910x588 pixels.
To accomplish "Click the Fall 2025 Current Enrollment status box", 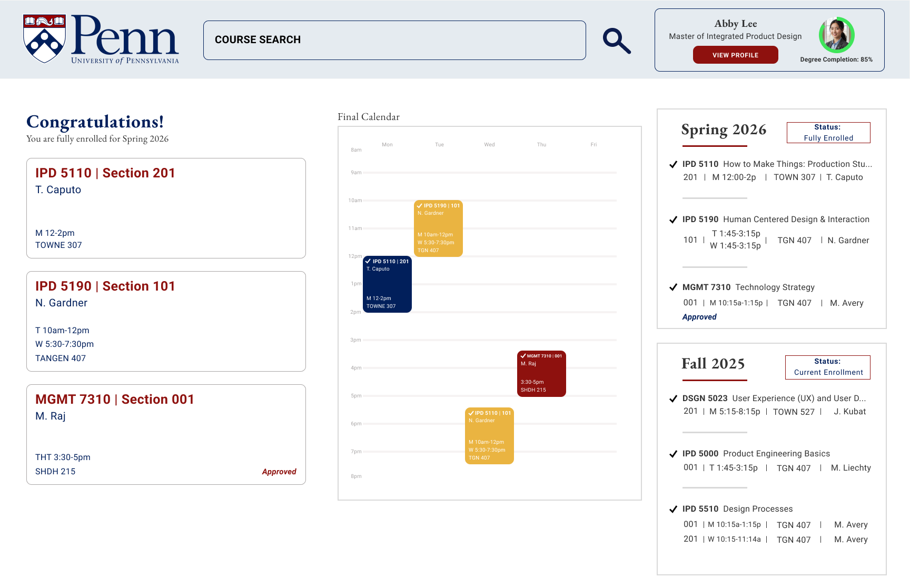I will click(827, 367).
